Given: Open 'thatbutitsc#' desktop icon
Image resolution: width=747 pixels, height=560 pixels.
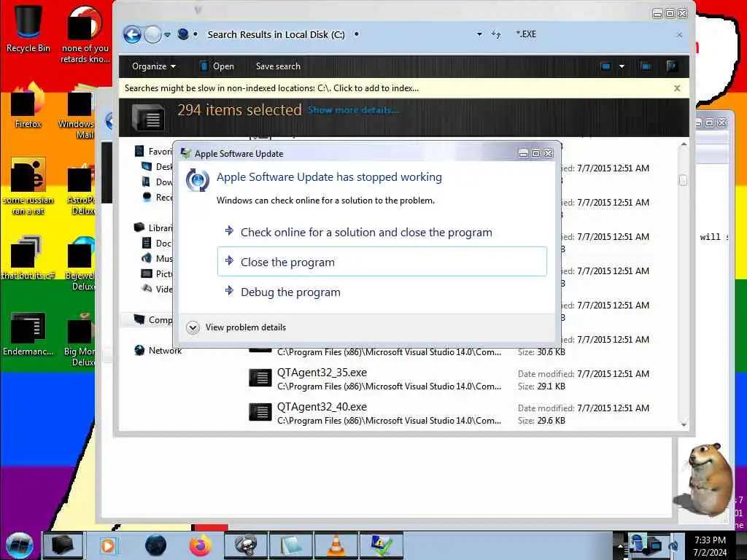Looking at the screenshot, I should click(x=28, y=257).
